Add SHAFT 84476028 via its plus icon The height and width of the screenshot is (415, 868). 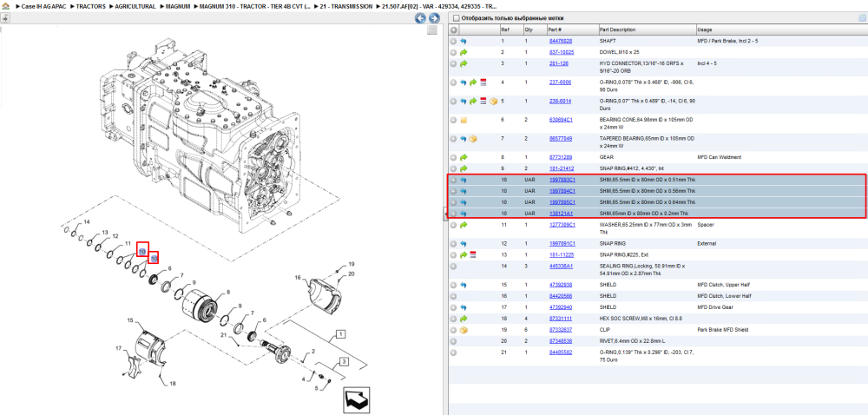point(453,41)
